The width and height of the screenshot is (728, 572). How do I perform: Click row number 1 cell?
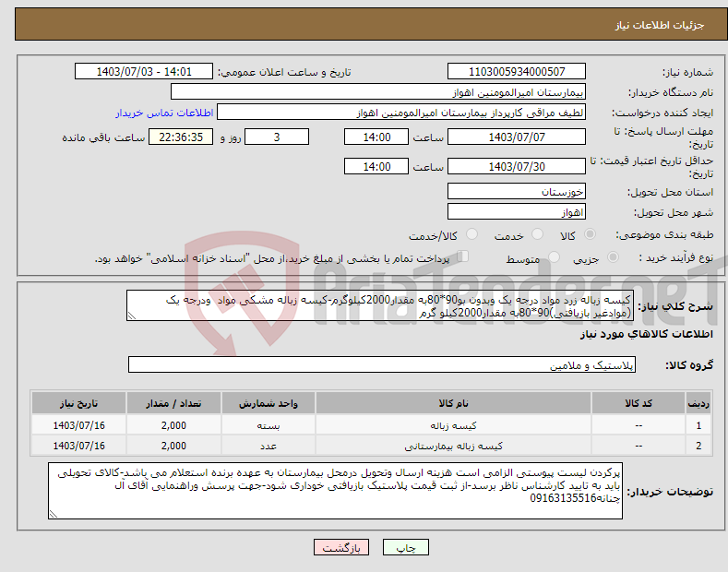click(698, 425)
